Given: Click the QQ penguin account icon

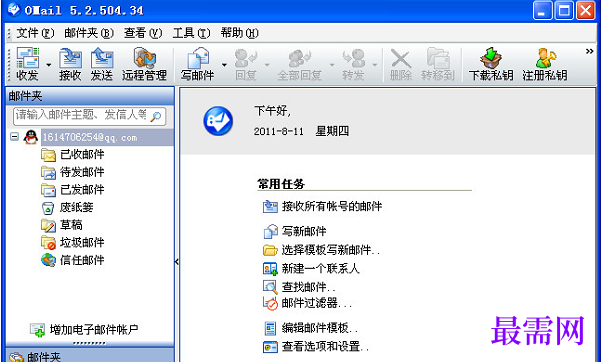Looking at the screenshot, I should (30, 137).
